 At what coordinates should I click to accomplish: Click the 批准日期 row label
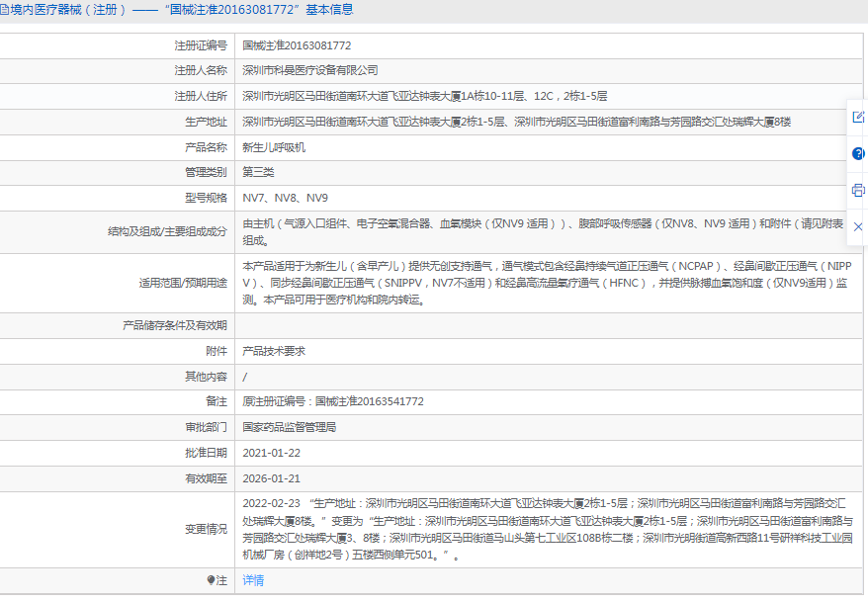(x=206, y=453)
